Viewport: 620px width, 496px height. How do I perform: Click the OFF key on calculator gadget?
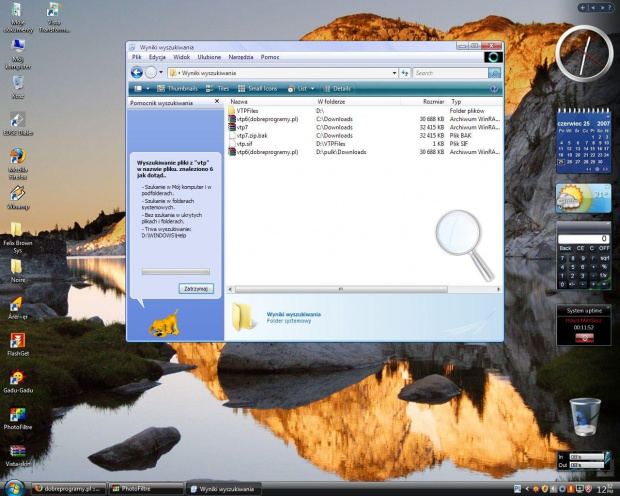(x=604, y=248)
